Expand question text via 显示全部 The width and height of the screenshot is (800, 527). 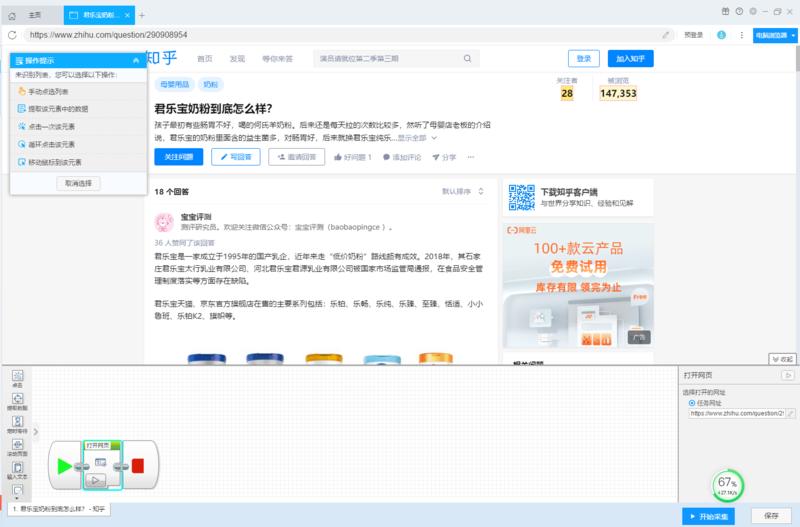pos(417,138)
